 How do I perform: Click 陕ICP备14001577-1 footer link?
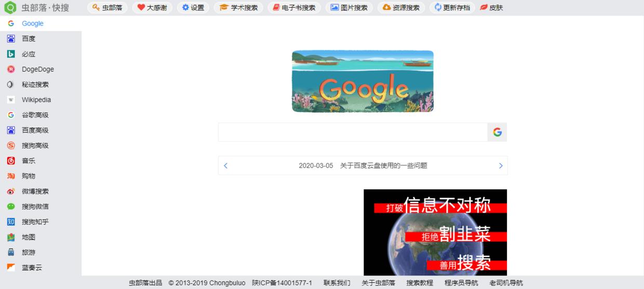click(282, 283)
